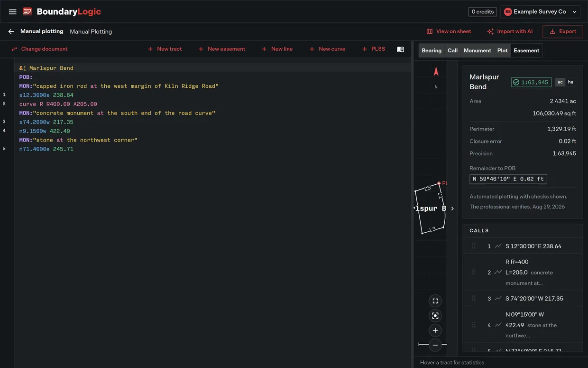
Task: Click the BoundaryLogic logo
Action: (62, 12)
